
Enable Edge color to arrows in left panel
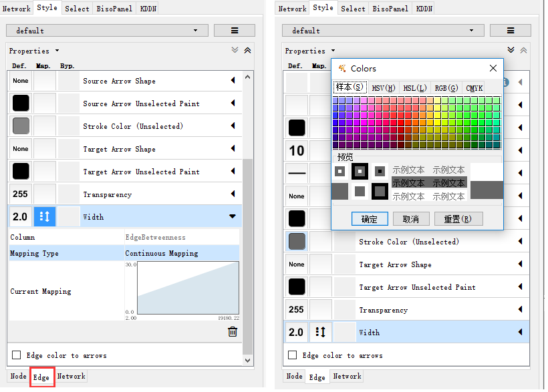point(17,355)
